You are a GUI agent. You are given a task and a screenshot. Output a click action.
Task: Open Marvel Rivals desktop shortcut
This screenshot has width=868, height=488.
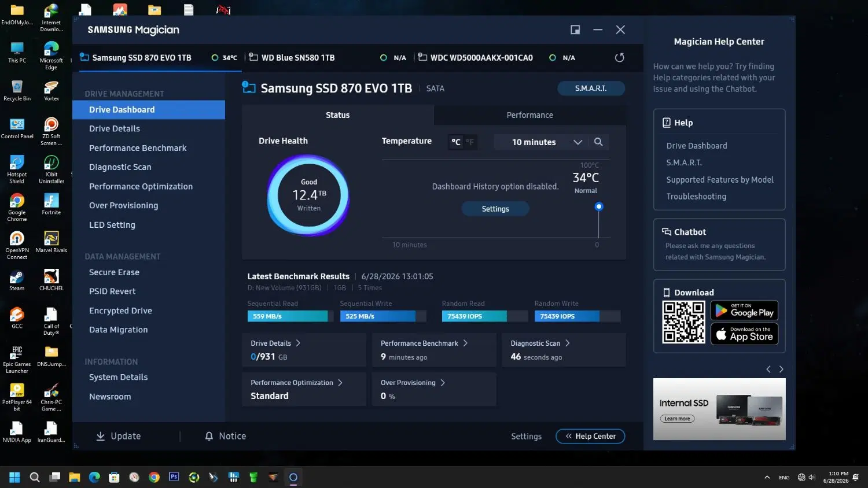[x=51, y=242]
